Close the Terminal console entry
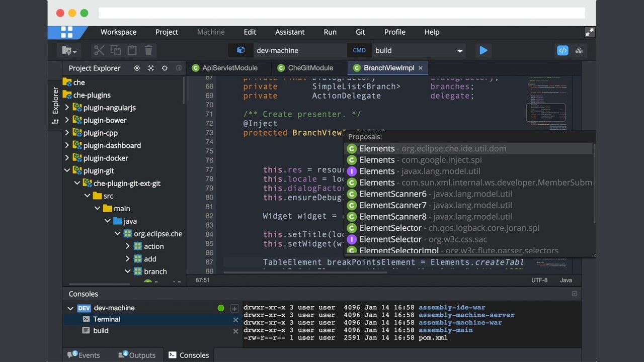 pos(235,320)
